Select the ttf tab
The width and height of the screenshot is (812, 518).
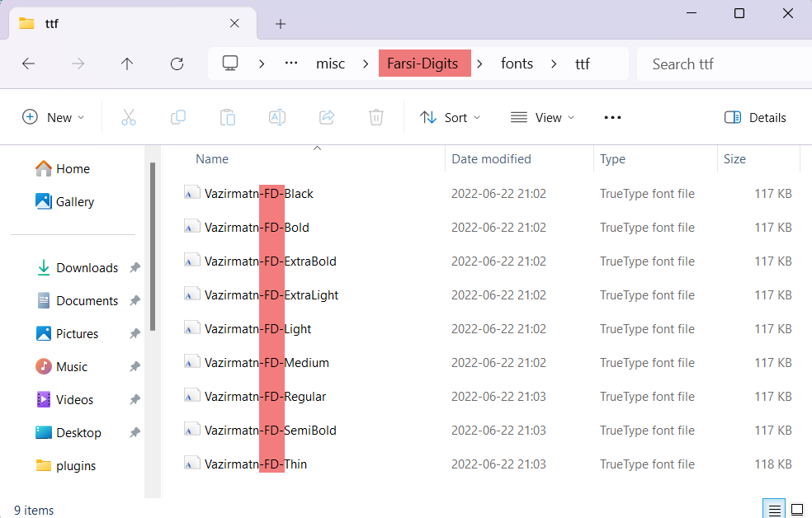(133, 23)
